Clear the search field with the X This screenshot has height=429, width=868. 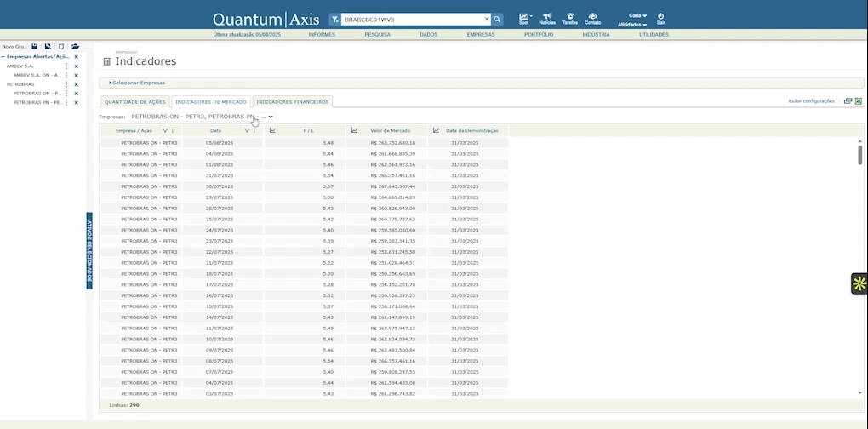(x=487, y=20)
